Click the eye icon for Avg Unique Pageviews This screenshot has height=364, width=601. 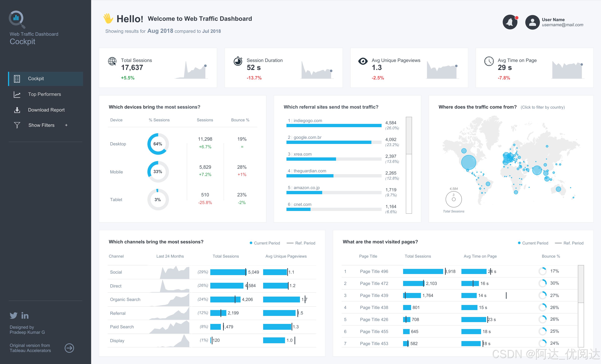tap(363, 61)
